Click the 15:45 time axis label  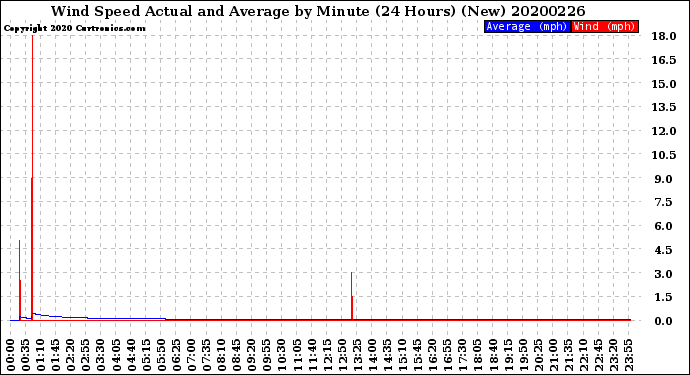(x=418, y=355)
